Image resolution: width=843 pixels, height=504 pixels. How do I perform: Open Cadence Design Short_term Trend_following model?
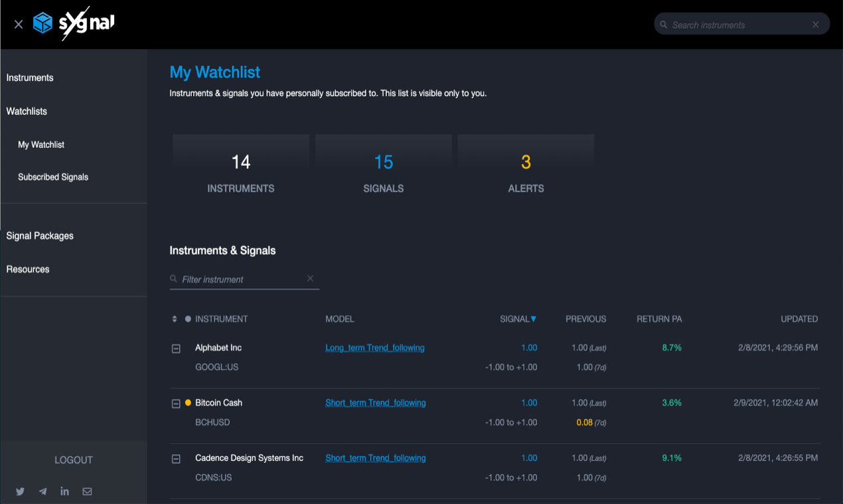pyautogui.click(x=376, y=458)
